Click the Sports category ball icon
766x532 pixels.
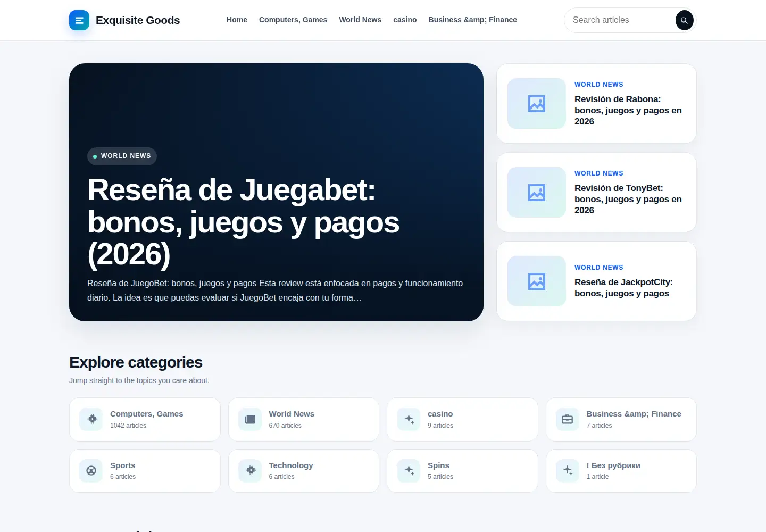click(91, 471)
